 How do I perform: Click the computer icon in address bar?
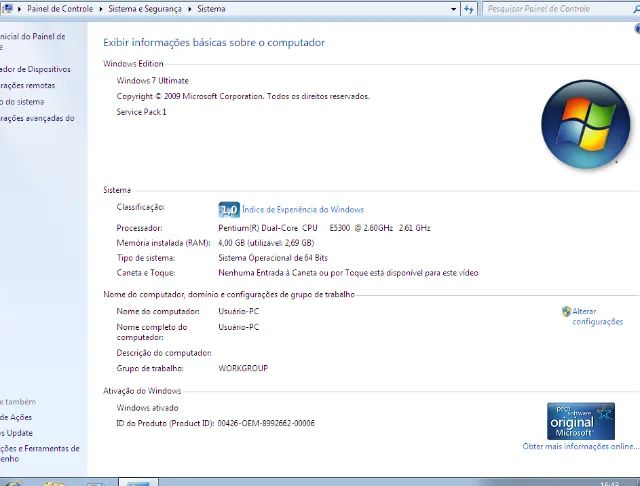pyautogui.click(x=7, y=8)
